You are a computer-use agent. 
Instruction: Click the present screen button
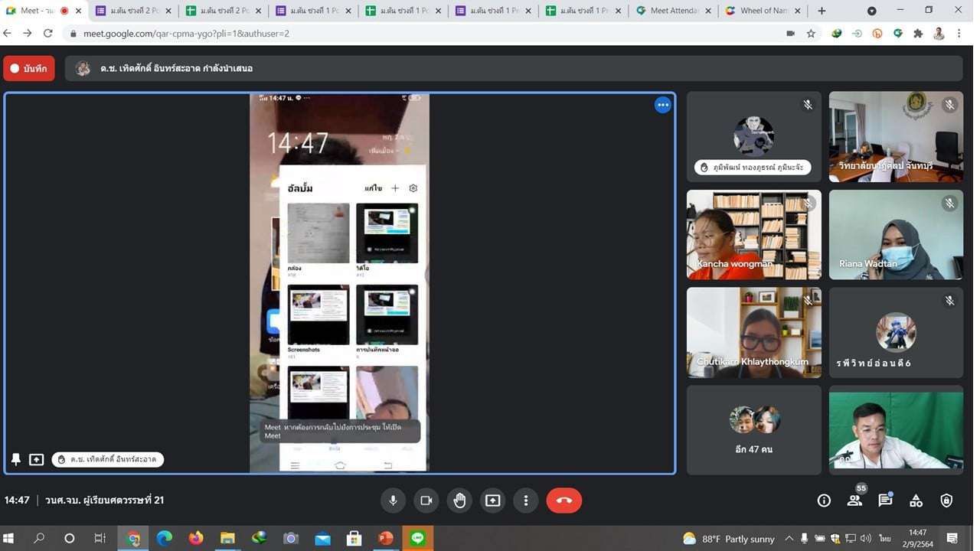tap(492, 500)
